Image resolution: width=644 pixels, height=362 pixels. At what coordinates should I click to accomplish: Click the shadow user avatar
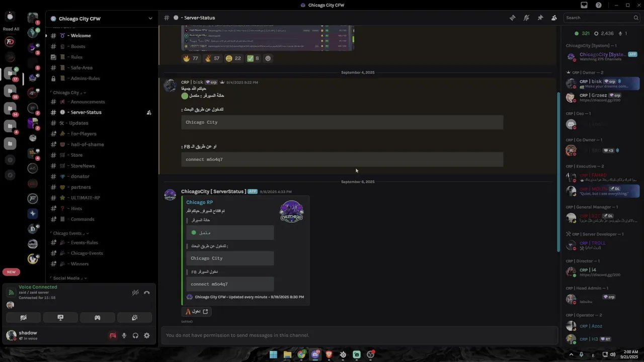tap(11, 335)
